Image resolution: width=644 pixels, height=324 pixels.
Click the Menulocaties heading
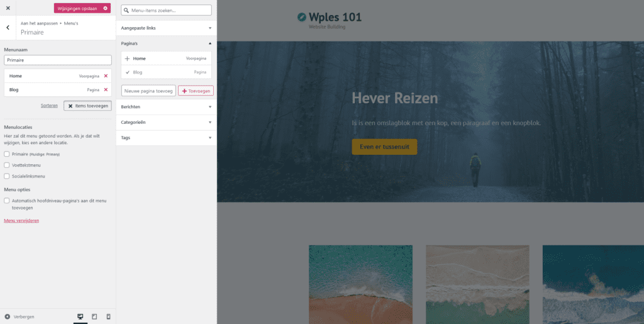point(18,127)
